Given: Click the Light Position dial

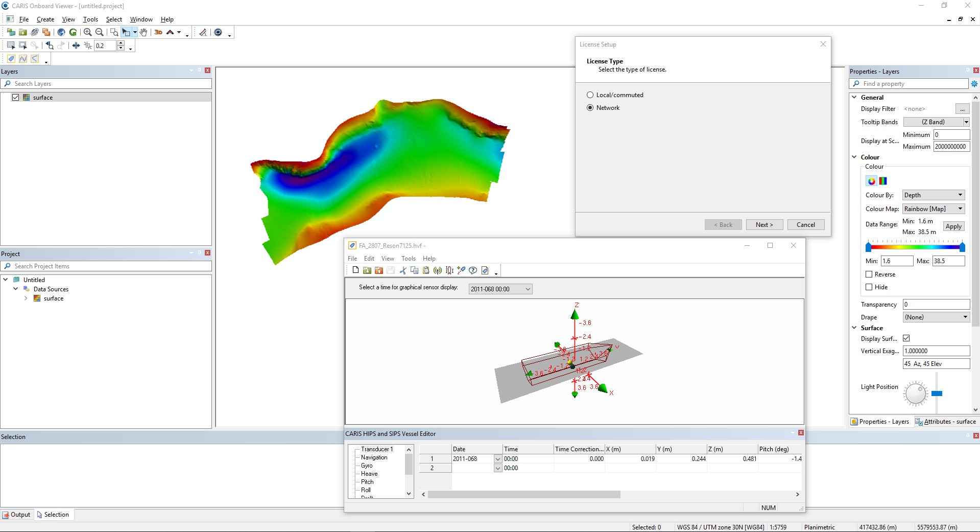Looking at the screenshot, I should click(915, 394).
